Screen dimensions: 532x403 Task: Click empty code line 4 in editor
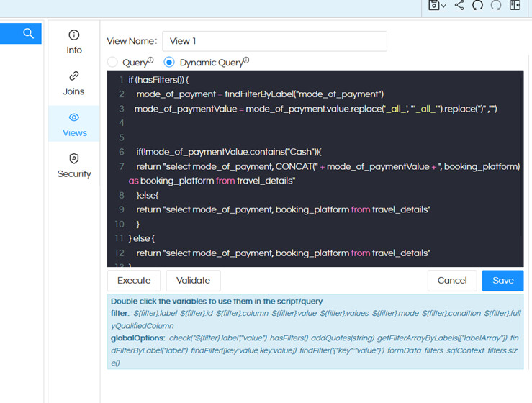click(315, 123)
